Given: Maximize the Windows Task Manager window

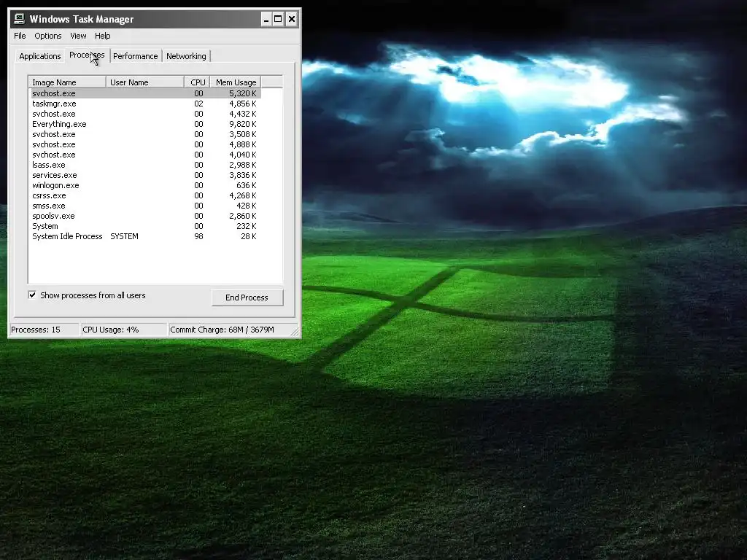Looking at the screenshot, I should pyautogui.click(x=278, y=20).
